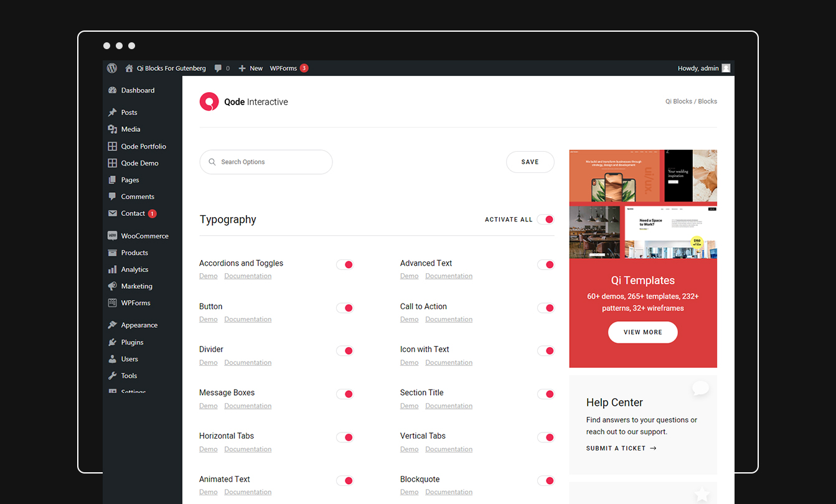The image size is (836, 504).
Task: Toggle the Button block switch
Action: click(x=345, y=308)
